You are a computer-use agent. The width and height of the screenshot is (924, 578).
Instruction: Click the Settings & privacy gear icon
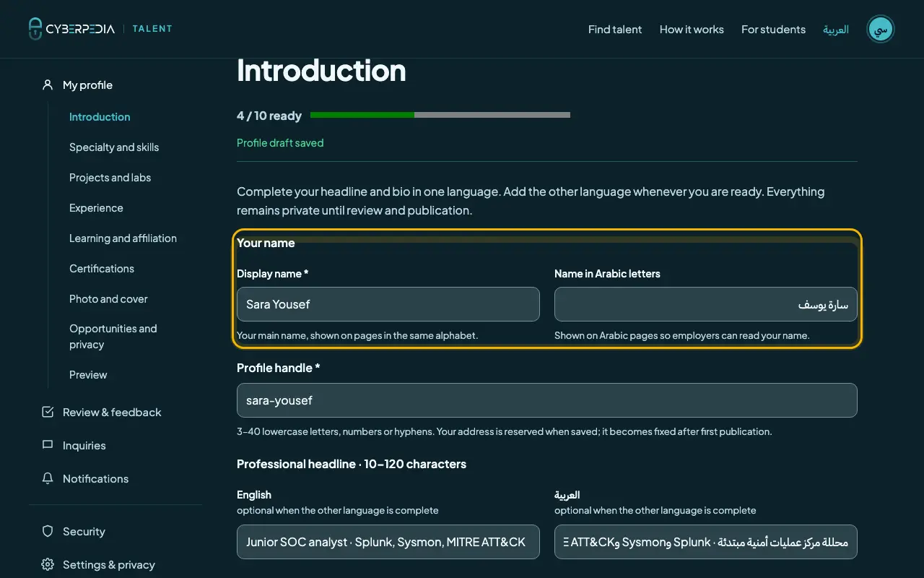pos(48,564)
